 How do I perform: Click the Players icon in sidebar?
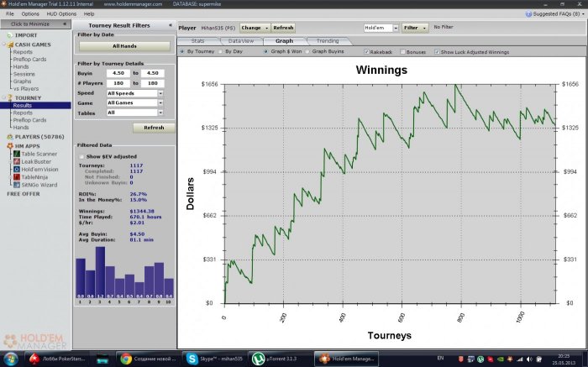click(x=10, y=137)
